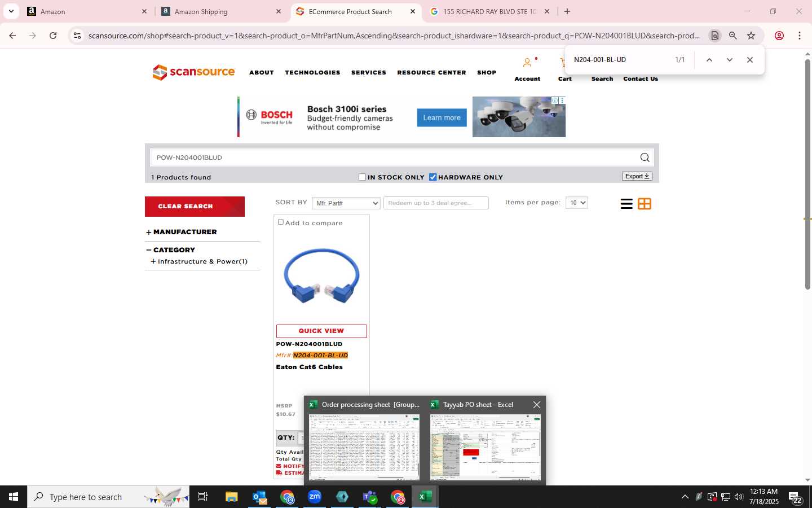812x508 pixels.
Task: Click the Redeem deal agreement field
Action: [436, 203]
